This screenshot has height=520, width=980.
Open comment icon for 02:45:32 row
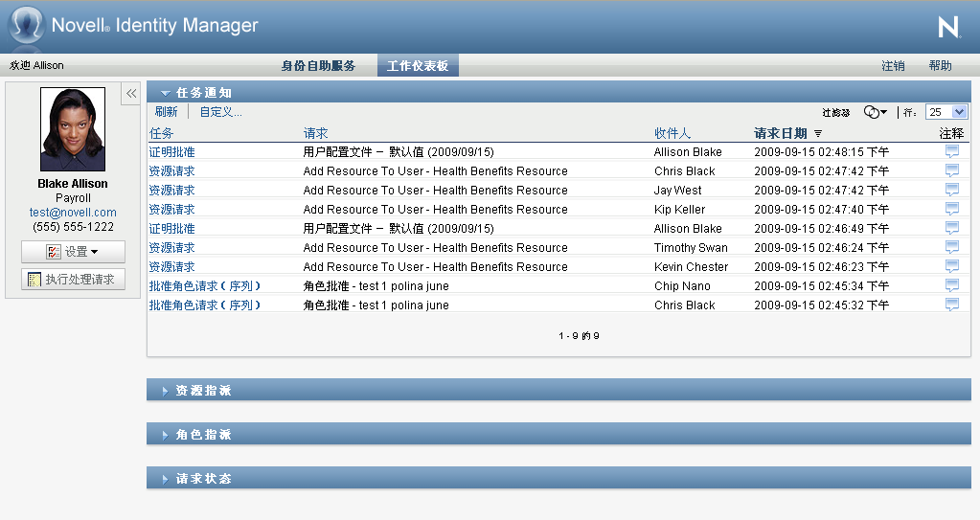(x=952, y=305)
